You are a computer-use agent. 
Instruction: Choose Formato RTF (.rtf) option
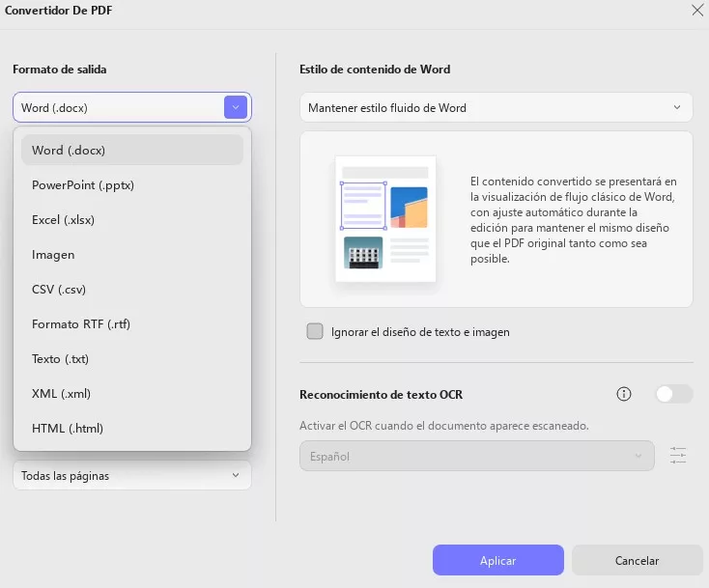point(132,324)
